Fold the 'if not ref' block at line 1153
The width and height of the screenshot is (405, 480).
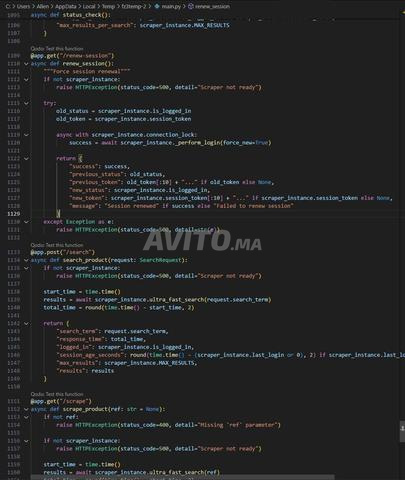pyautogui.click(x=26, y=417)
